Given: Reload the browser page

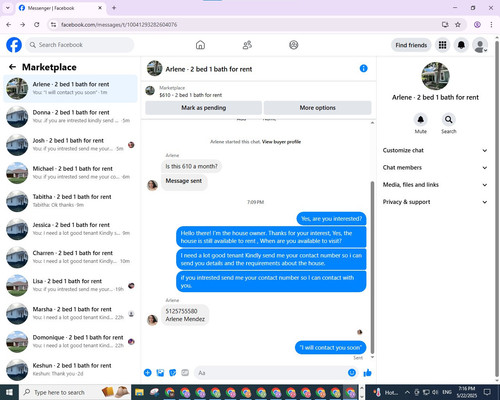Looking at the screenshot, I should [x=37, y=25].
